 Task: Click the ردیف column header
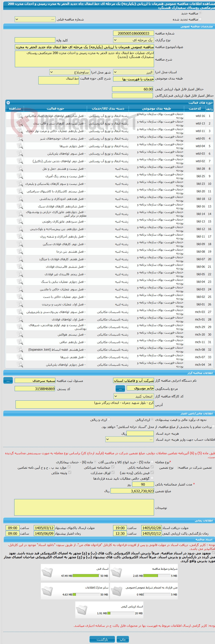209,109
